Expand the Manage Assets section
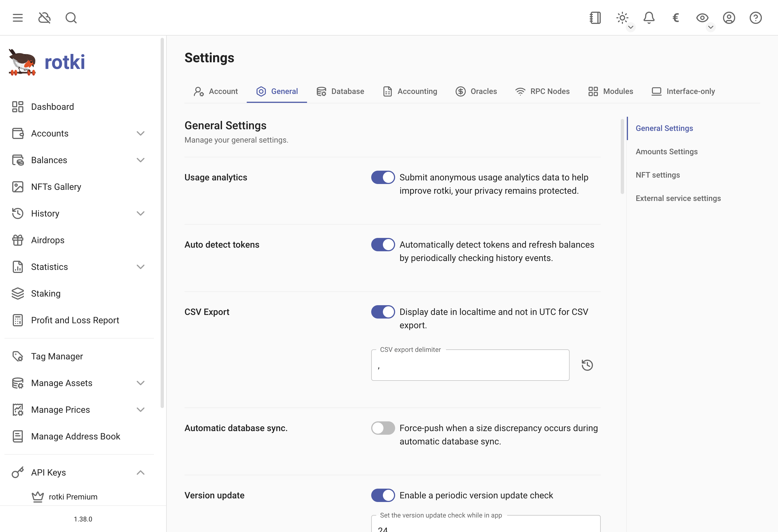The height and width of the screenshot is (532, 778). coord(79,383)
